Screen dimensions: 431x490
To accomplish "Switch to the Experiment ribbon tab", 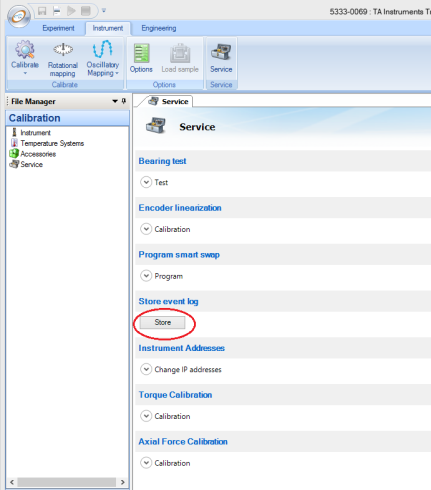I will pos(58,28).
